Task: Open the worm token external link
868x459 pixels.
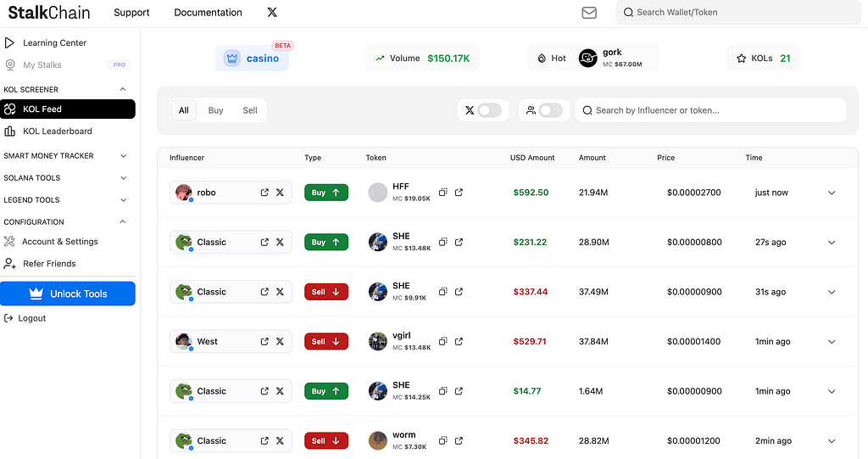Action: (459, 440)
